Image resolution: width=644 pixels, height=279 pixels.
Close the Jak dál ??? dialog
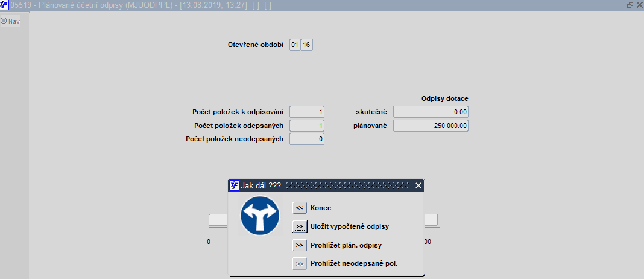(418, 185)
